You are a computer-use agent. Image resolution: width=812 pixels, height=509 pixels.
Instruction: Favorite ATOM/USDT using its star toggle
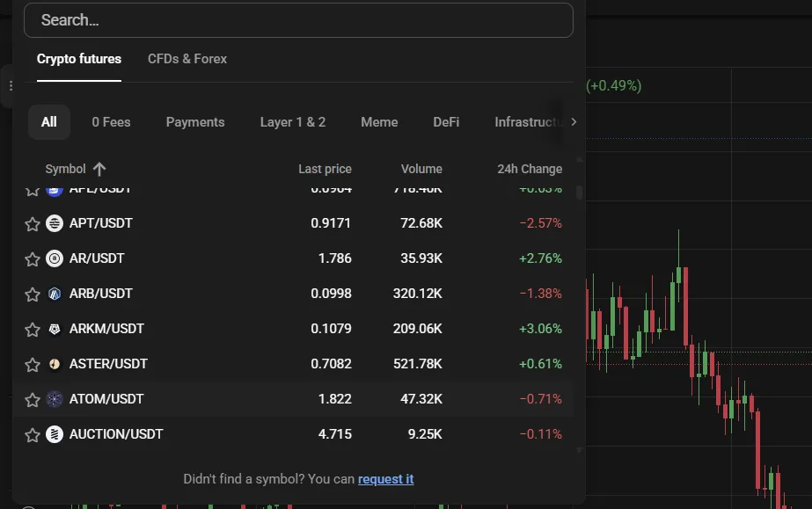[x=33, y=398]
